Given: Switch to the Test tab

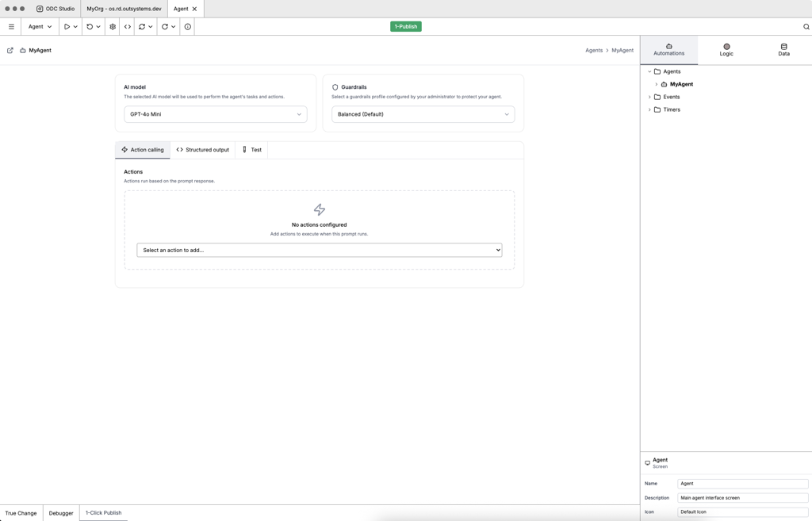Looking at the screenshot, I should point(251,150).
